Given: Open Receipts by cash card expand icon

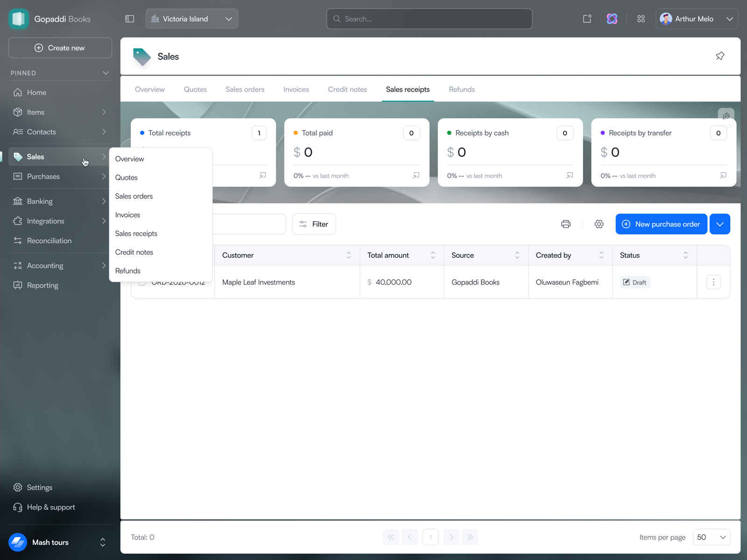Looking at the screenshot, I should pos(570,175).
